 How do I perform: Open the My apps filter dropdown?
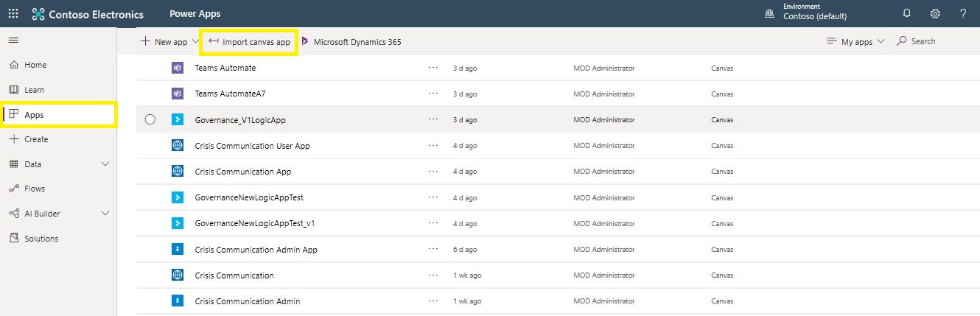(x=855, y=42)
